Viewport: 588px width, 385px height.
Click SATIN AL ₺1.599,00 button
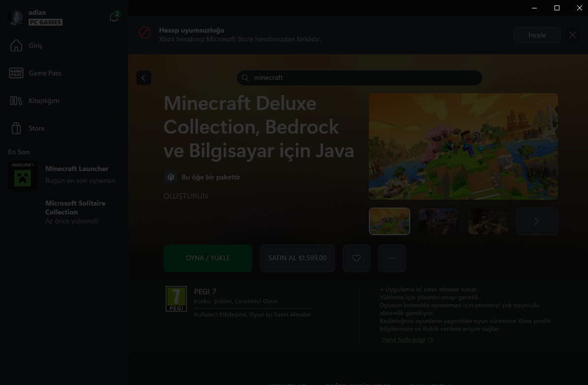point(297,258)
